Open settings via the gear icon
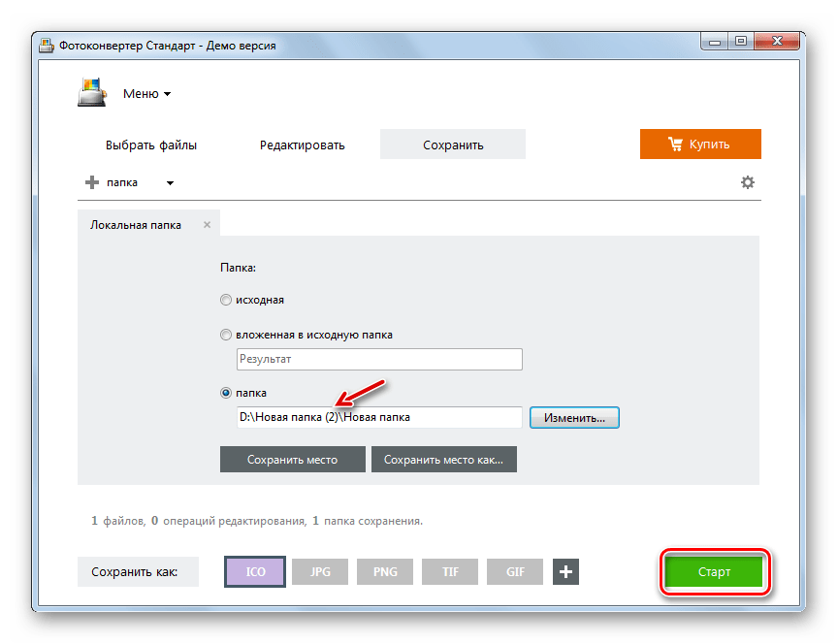The height and width of the screenshot is (644, 838). [747, 182]
